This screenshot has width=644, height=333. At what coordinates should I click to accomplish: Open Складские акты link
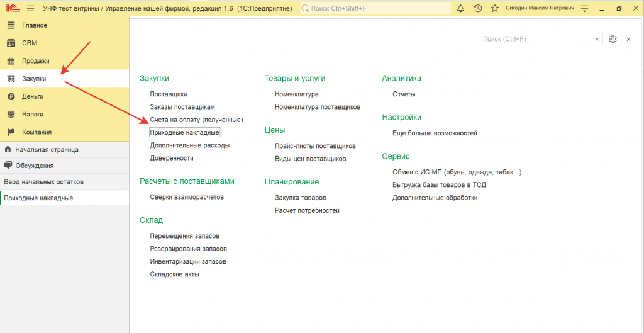pos(175,274)
